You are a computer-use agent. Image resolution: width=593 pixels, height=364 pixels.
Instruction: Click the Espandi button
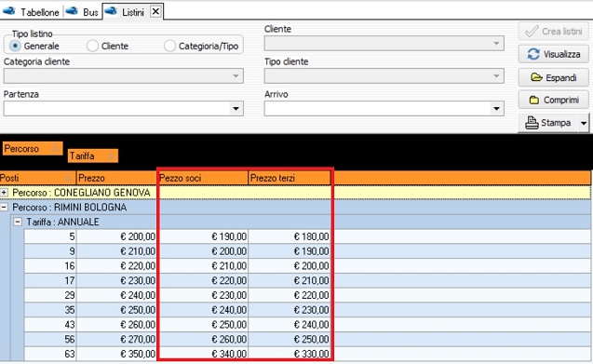[554, 77]
